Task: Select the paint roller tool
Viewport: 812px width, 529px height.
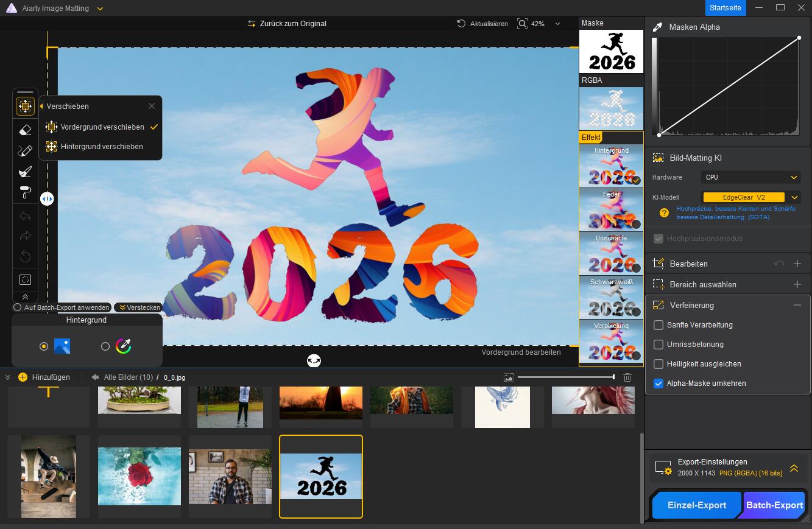Action: pyautogui.click(x=25, y=192)
